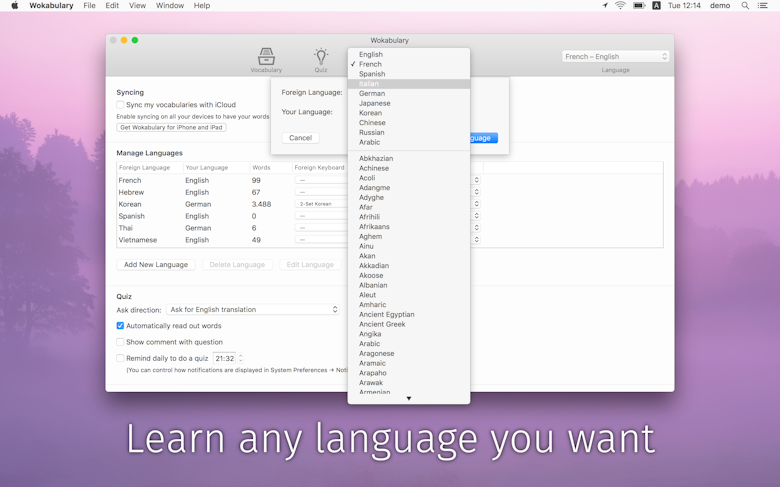Click Delete Language button
The image size is (780, 487).
coord(237,265)
